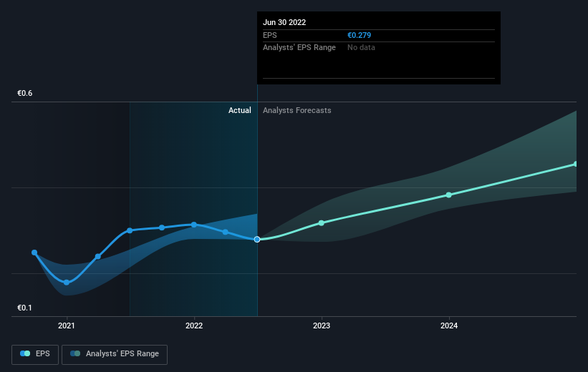The height and width of the screenshot is (372, 588).
Task: Click the EPS point after 2022 start
Action: (x=226, y=232)
